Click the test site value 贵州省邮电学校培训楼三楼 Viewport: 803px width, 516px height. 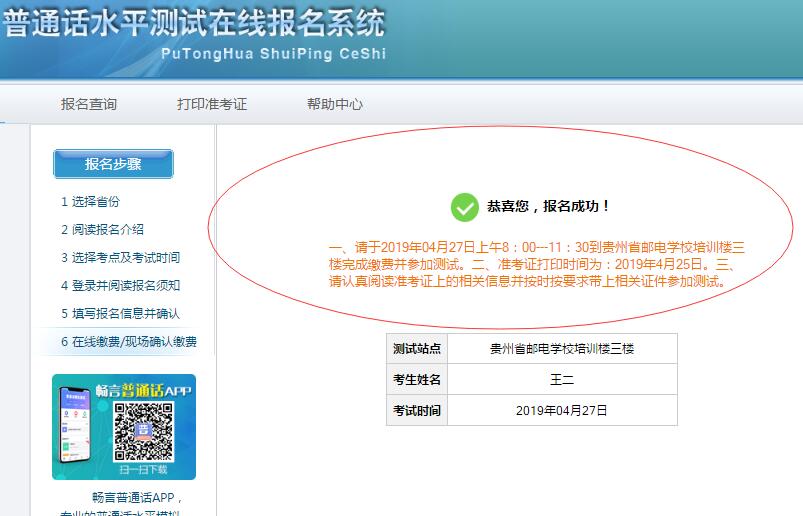[562, 349]
